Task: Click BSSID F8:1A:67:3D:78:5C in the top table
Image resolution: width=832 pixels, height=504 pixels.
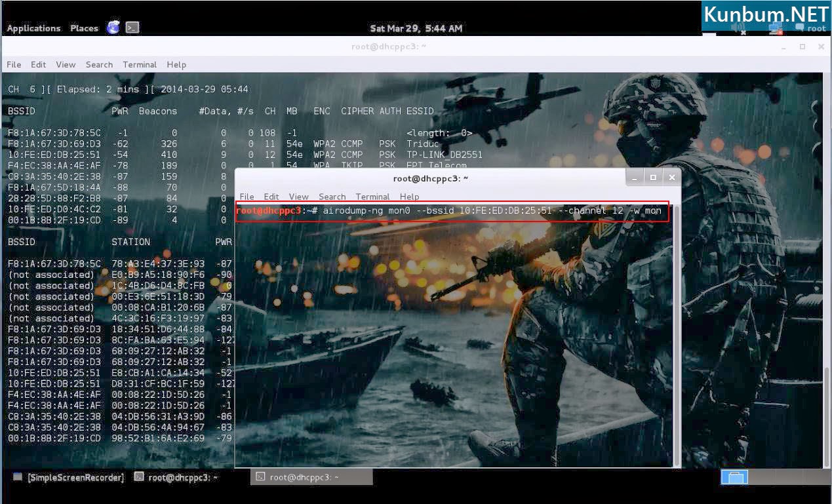Action: pyautogui.click(x=54, y=133)
